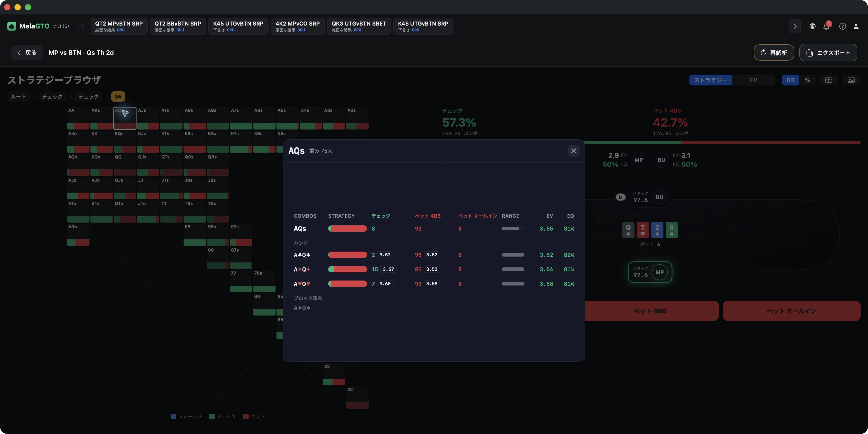Open the user profile icon
Image resolution: width=868 pixels, height=434 pixels.
856,26
